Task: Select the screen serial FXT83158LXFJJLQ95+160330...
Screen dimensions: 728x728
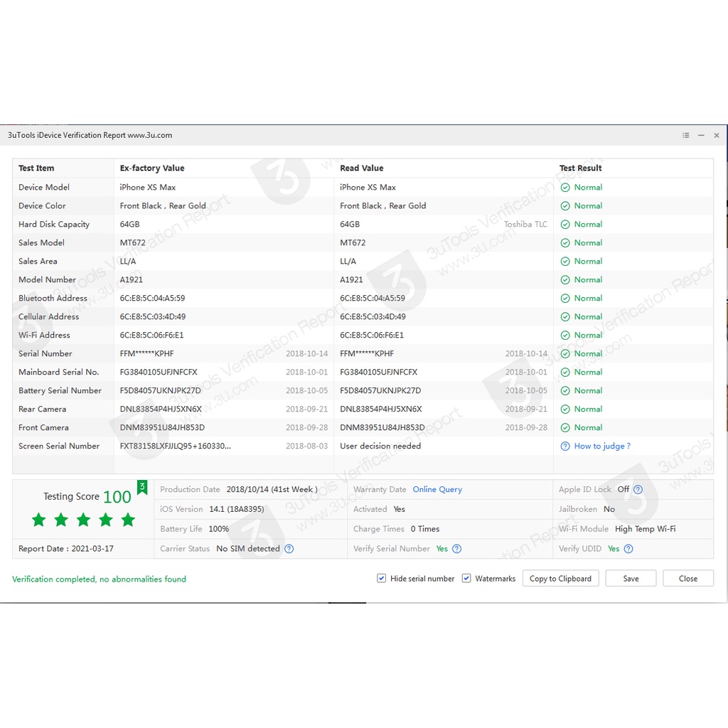Action: tap(175, 446)
